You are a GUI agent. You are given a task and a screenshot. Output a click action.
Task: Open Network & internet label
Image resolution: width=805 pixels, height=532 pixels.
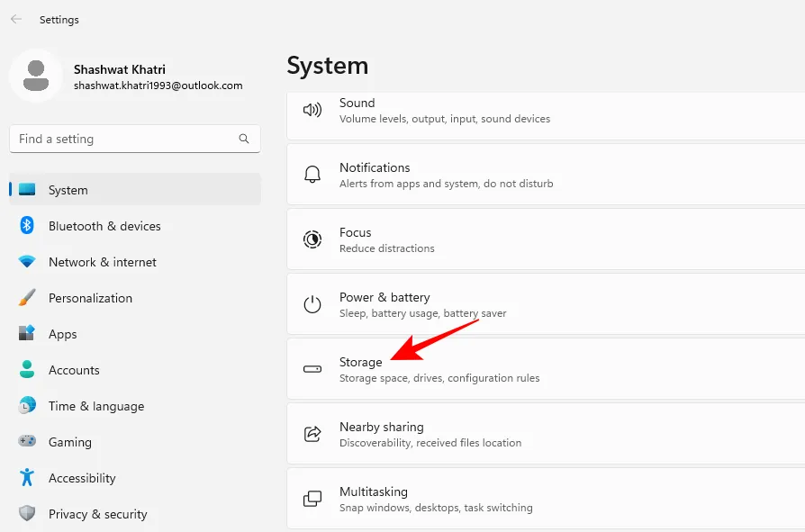point(102,262)
